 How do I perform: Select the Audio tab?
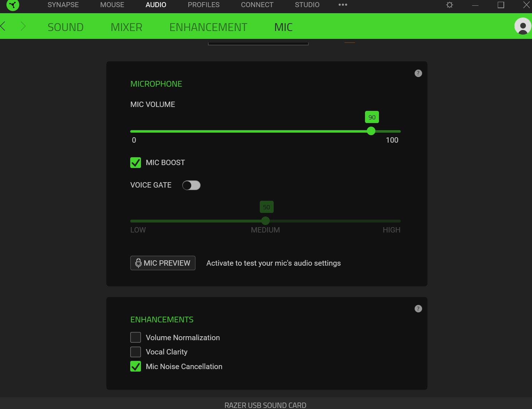point(156,5)
